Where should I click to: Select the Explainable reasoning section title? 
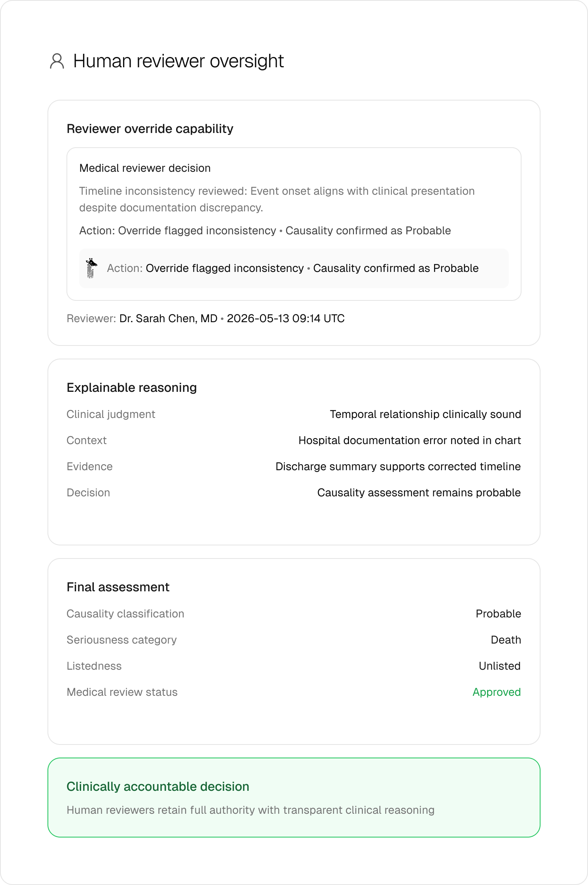(x=132, y=387)
